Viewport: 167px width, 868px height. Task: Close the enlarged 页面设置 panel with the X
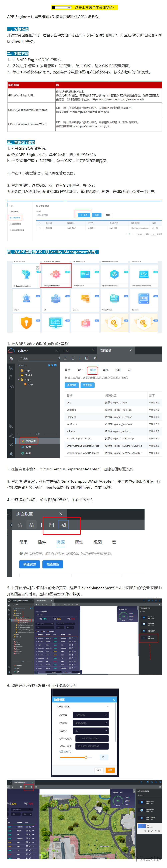tap(61, 514)
